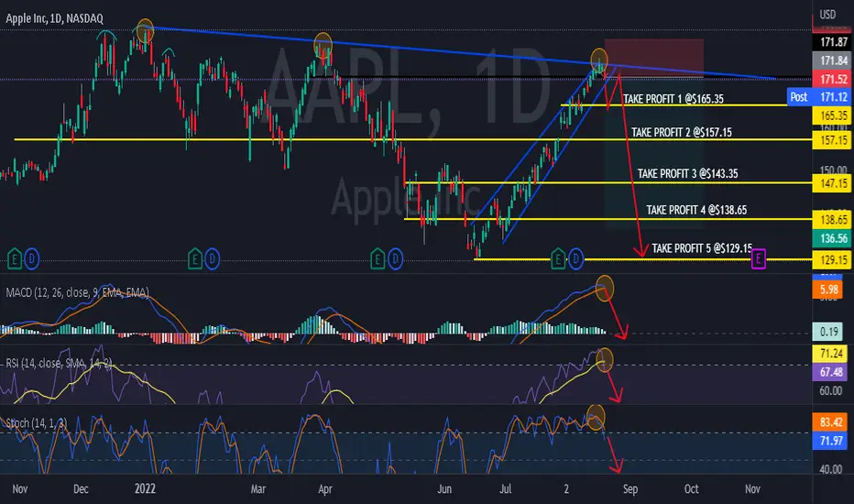Open the MACD (12, 26, close, 9) indicator legend

pos(77,292)
